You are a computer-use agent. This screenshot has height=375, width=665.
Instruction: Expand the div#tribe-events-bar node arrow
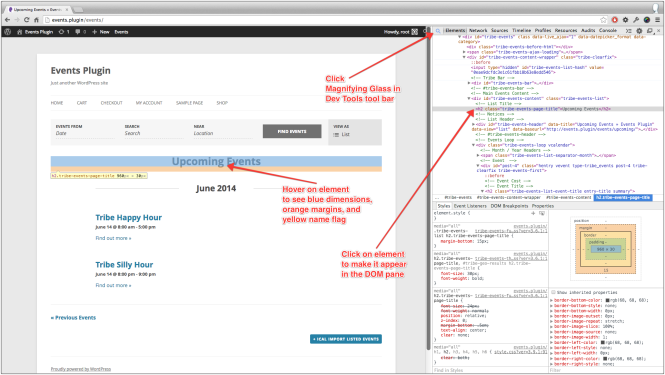(469, 83)
